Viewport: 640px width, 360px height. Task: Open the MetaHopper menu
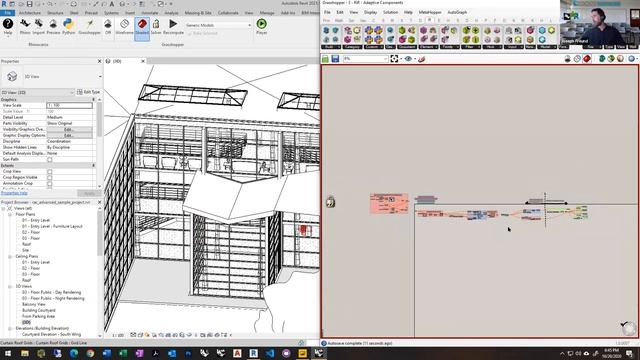[430, 12]
